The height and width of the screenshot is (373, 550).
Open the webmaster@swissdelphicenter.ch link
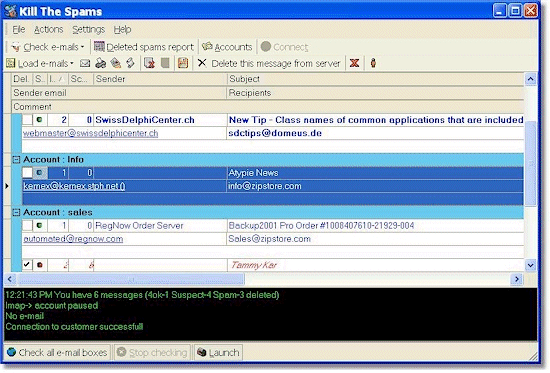(90, 133)
